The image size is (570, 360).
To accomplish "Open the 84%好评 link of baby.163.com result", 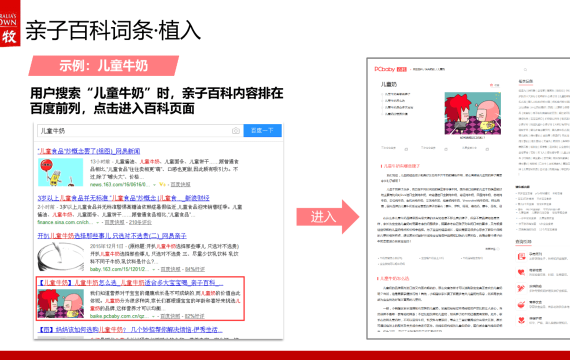I will pos(195,269).
